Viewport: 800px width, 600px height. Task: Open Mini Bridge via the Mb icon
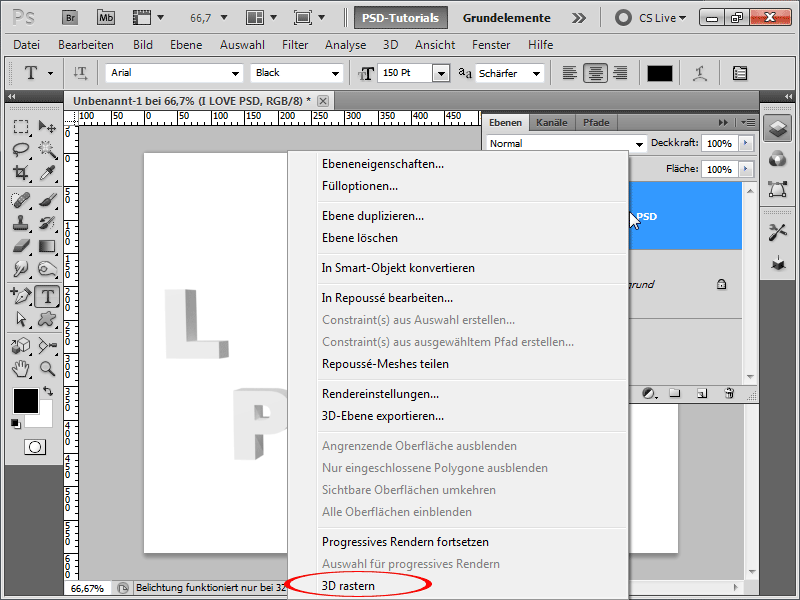coord(106,18)
